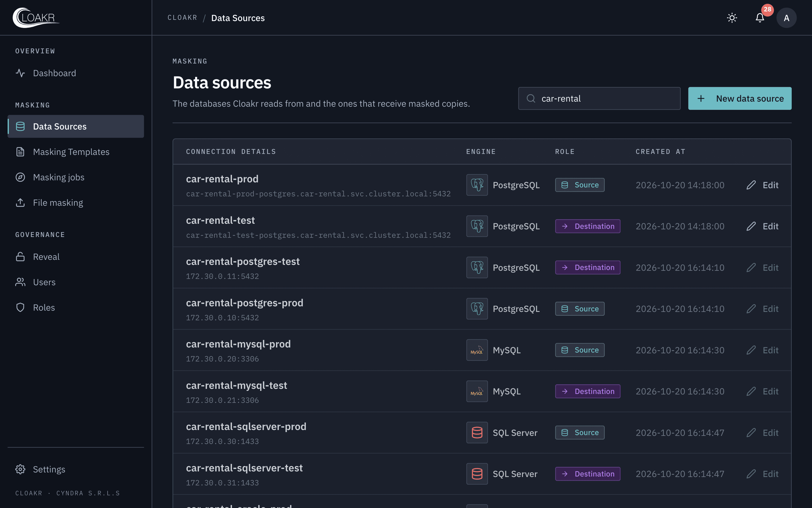Open Masking jobs page
812x508 pixels.
pyautogui.click(x=76, y=177)
